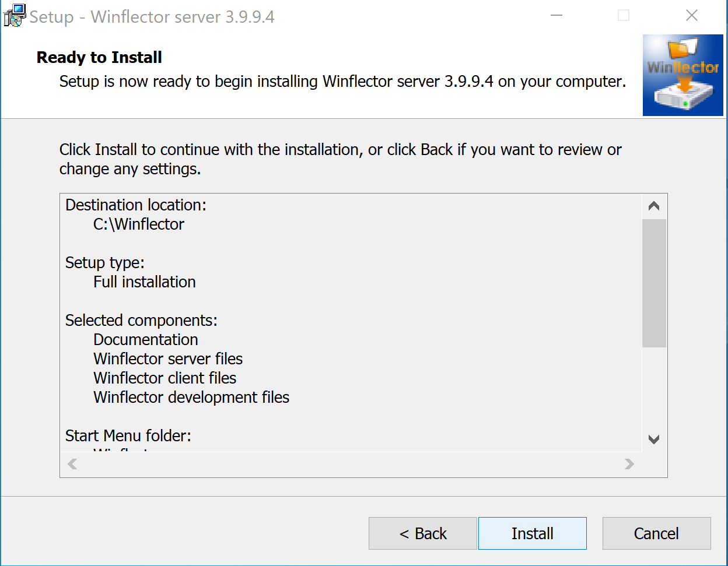Click the horizontal scrollbar left arrow
This screenshot has width=728, height=566.
[x=72, y=464]
